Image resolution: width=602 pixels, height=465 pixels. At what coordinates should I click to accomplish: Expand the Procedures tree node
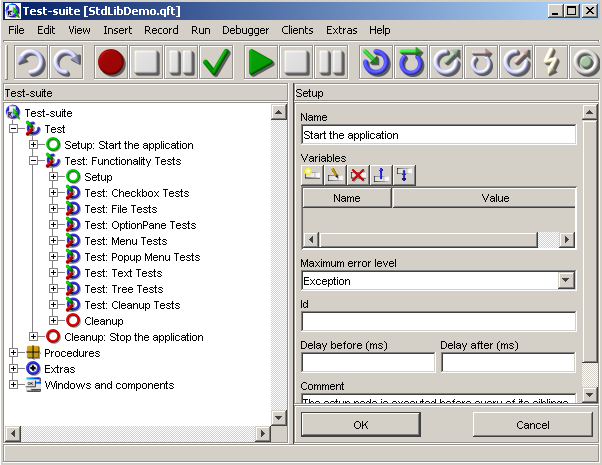pyautogui.click(x=14, y=353)
